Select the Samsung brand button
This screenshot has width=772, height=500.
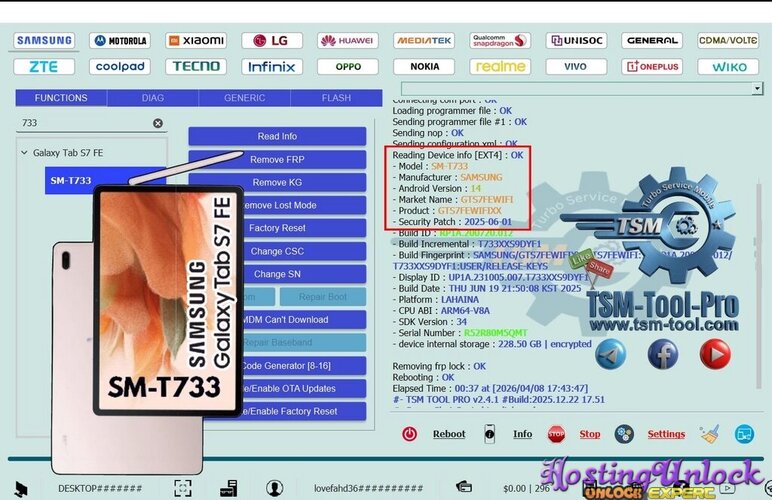[44, 40]
